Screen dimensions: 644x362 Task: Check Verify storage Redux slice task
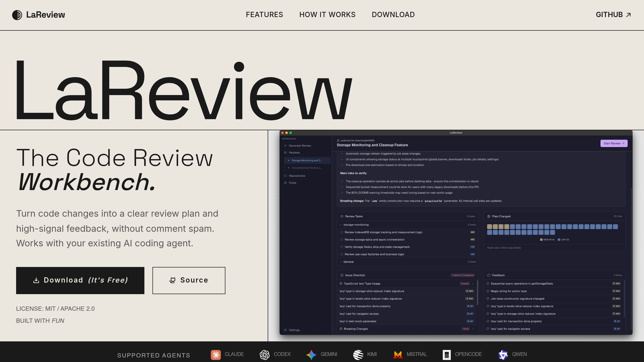341,247
